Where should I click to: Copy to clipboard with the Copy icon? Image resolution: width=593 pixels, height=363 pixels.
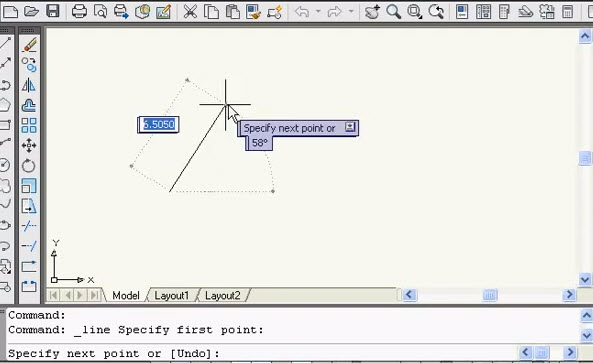(x=211, y=11)
